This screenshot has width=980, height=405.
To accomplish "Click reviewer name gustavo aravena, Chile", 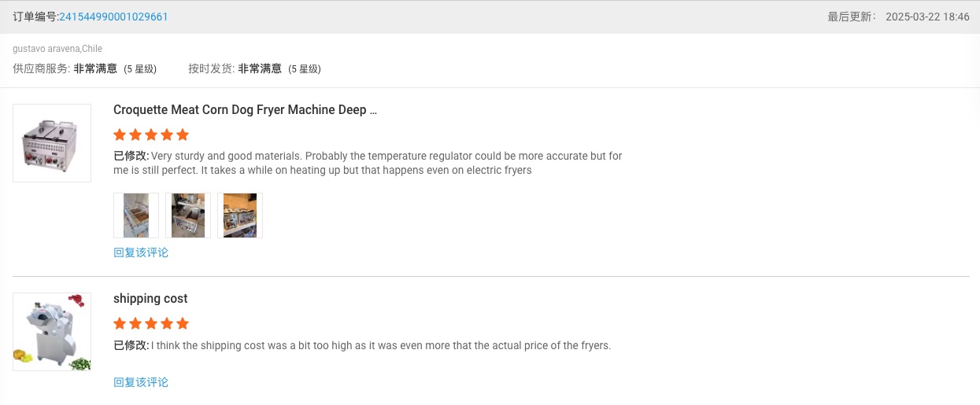I will click(x=57, y=49).
